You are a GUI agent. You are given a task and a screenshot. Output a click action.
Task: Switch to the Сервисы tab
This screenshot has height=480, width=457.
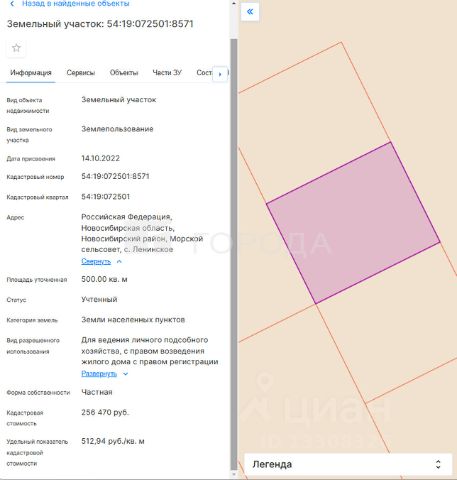coord(81,73)
